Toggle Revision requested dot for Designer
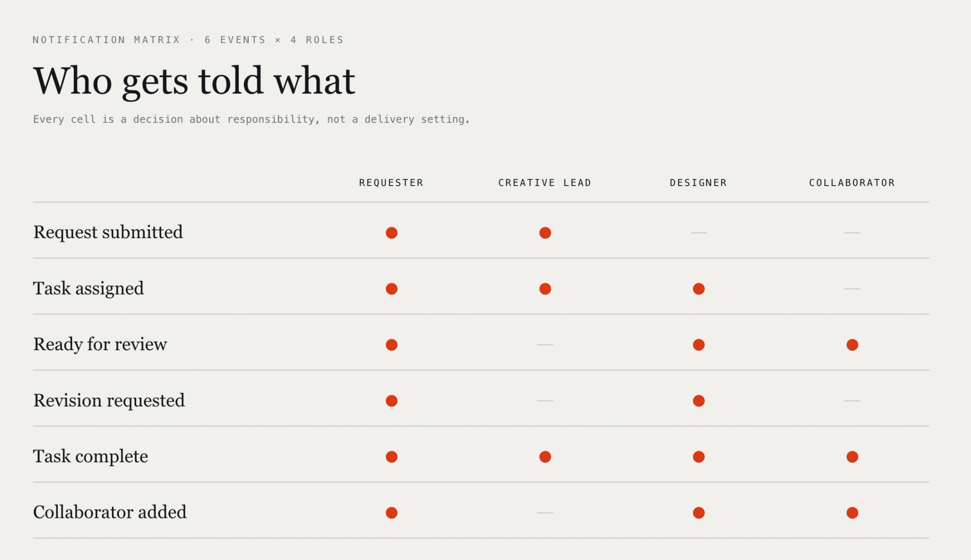Image resolution: width=971 pixels, height=560 pixels. pyautogui.click(x=699, y=401)
